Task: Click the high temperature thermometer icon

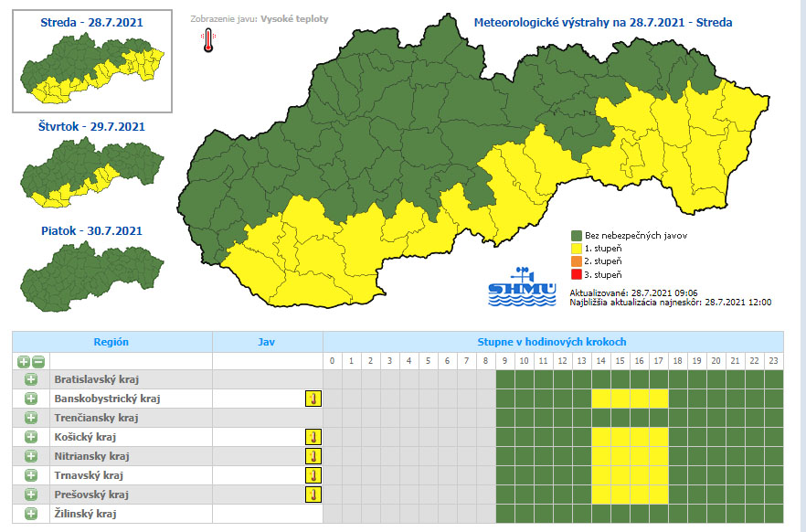Action: point(209,39)
